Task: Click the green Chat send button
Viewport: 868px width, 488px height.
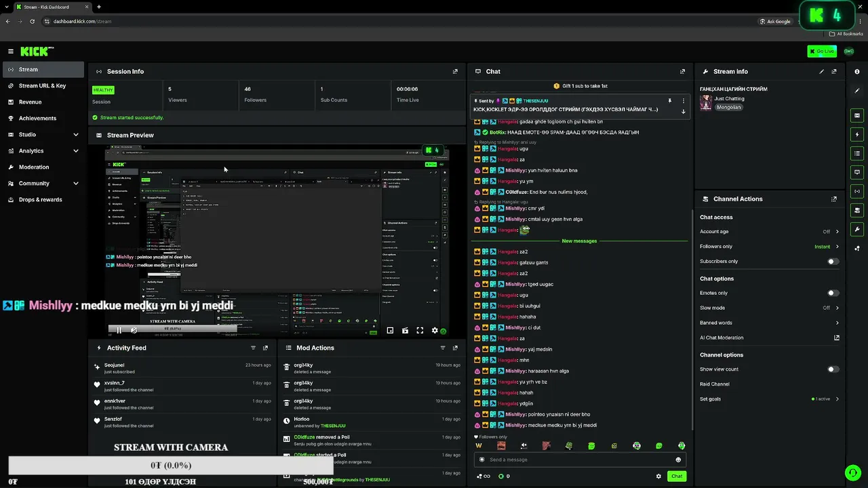Action: pos(677,476)
